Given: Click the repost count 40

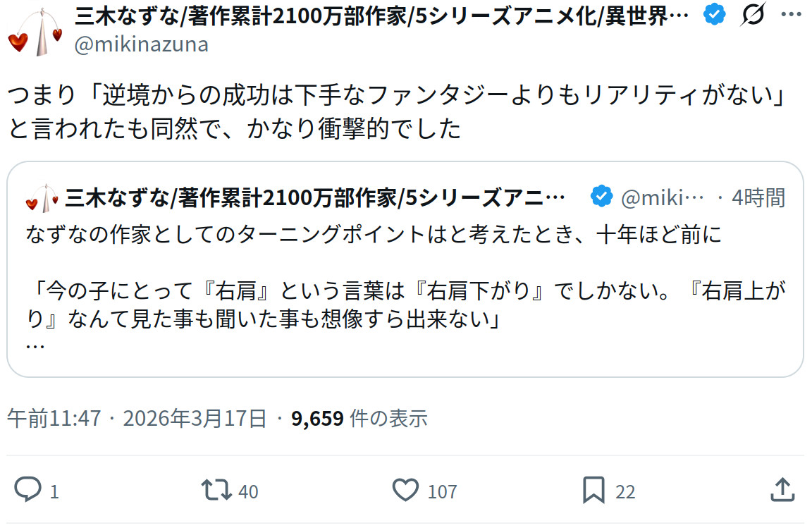Looking at the screenshot, I should point(248,491).
